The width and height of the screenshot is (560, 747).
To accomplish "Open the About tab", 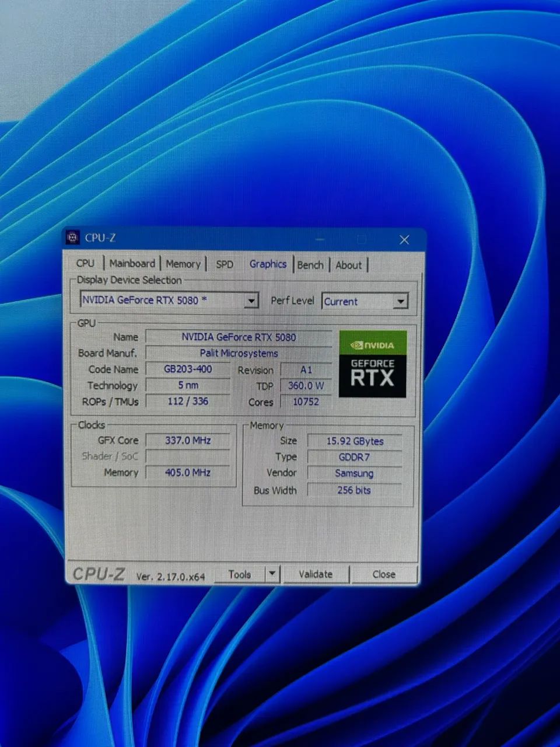I will (349, 265).
